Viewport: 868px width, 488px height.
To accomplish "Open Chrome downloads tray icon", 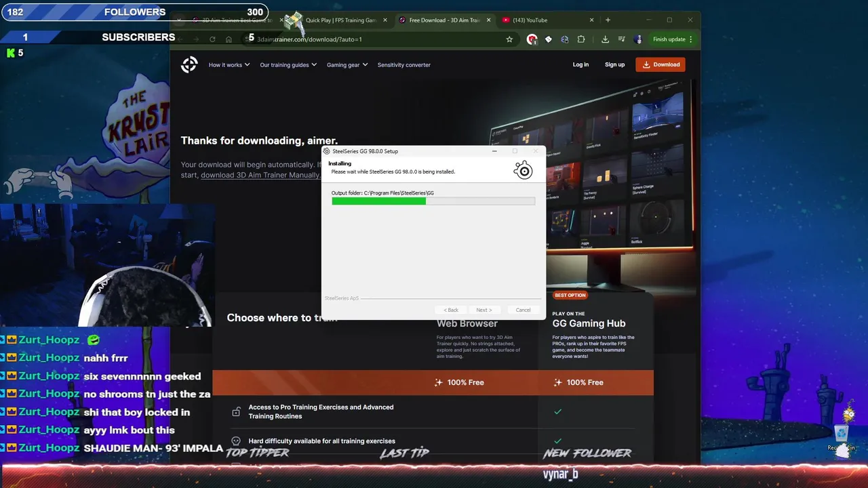I will (x=605, y=39).
